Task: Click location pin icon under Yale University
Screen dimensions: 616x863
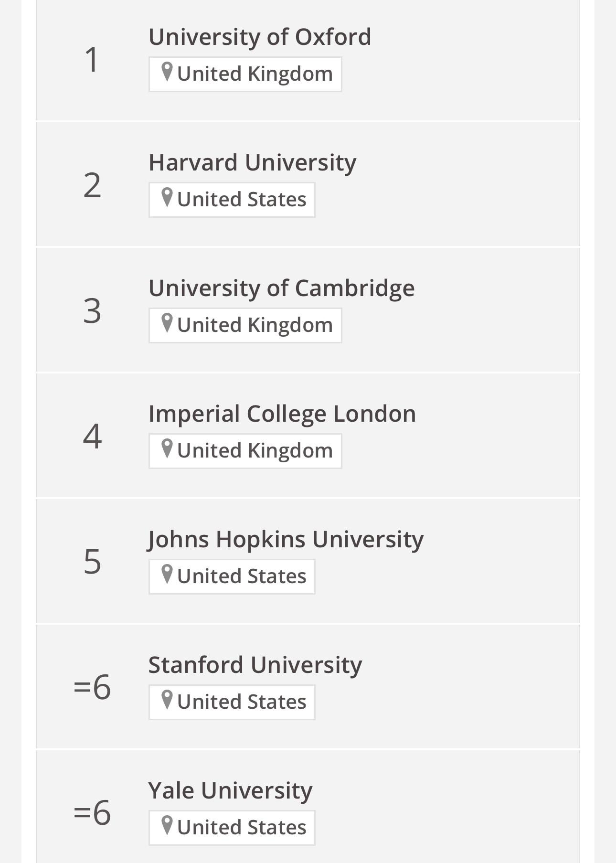Action: click(x=167, y=826)
